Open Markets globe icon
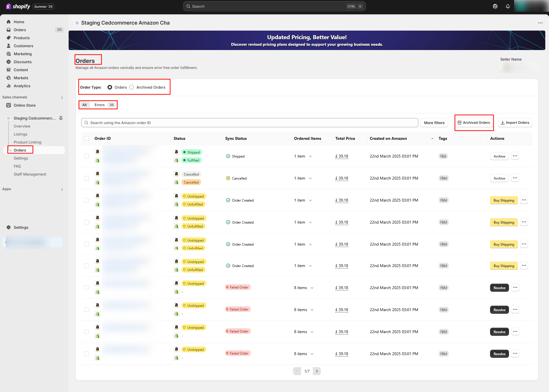 pyautogui.click(x=9, y=78)
